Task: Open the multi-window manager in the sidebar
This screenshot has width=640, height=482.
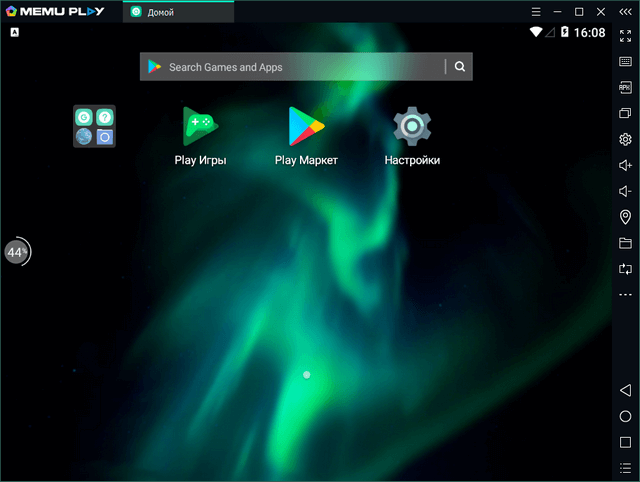Action: point(625,113)
